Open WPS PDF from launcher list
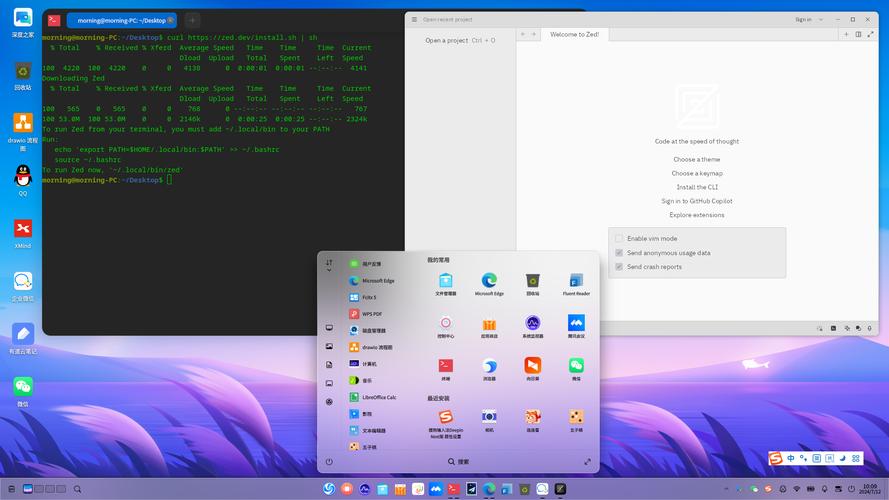The width and height of the screenshot is (889, 500). [x=366, y=314]
